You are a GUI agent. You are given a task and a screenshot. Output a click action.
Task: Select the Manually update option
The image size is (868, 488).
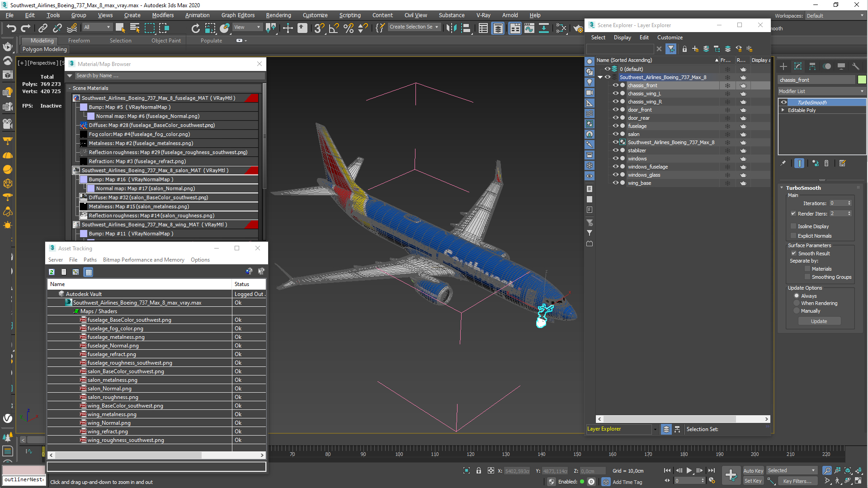click(x=797, y=311)
